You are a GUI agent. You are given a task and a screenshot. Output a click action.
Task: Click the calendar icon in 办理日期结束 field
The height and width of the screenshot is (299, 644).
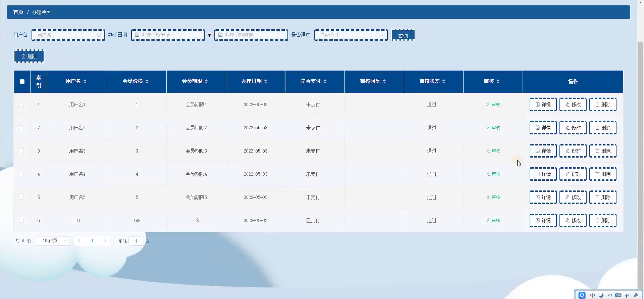coord(220,35)
